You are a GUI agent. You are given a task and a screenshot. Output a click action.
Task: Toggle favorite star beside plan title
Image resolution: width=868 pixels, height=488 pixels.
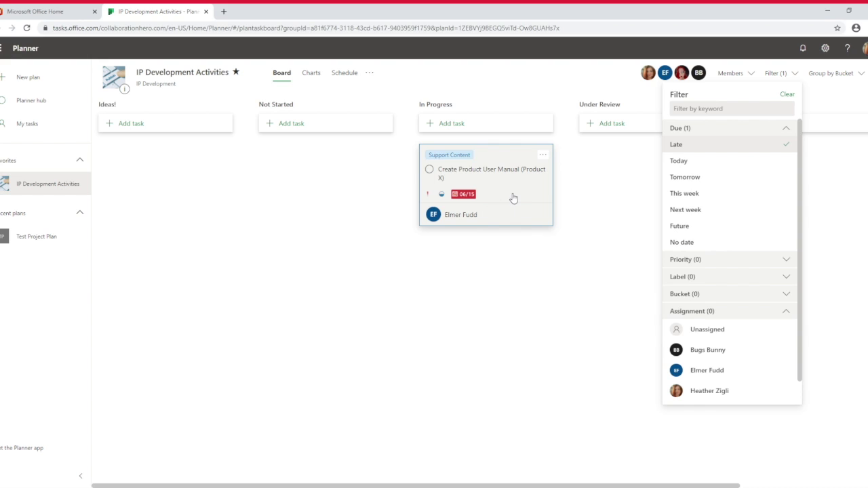[236, 72]
